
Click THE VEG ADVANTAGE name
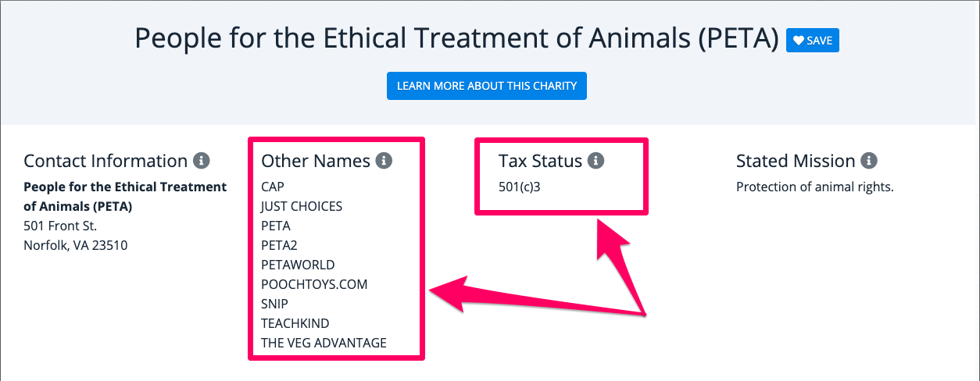pos(324,343)
